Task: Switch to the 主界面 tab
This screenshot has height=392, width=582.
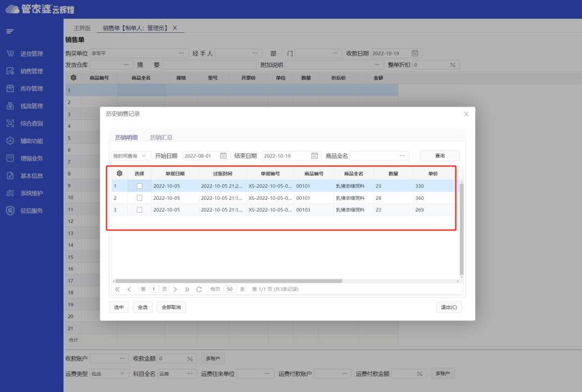Action: coord(82,28)
